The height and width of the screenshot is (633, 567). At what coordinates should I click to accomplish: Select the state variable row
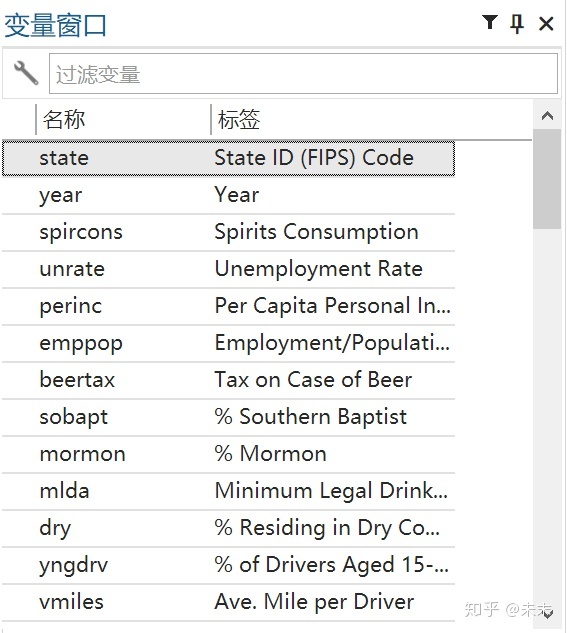pyautogui.click(x=228, y=158)
